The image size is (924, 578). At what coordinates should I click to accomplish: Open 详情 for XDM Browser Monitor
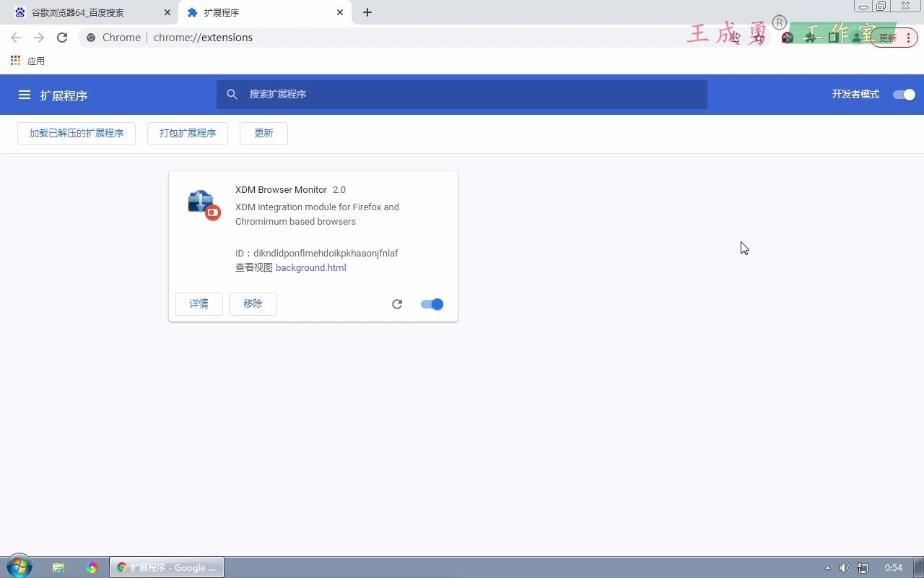coord(199,304)
